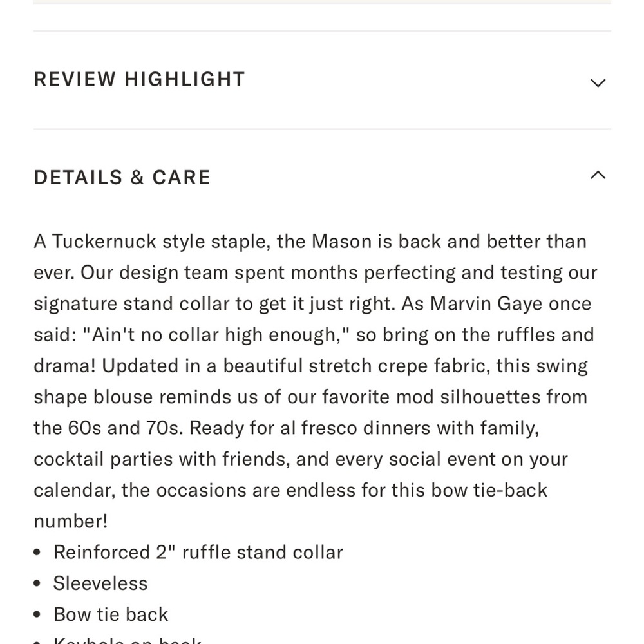Click the word number! ending the paragraph
Screen dimensions: 644x644
pyautogui.click(x=71, y=522)
